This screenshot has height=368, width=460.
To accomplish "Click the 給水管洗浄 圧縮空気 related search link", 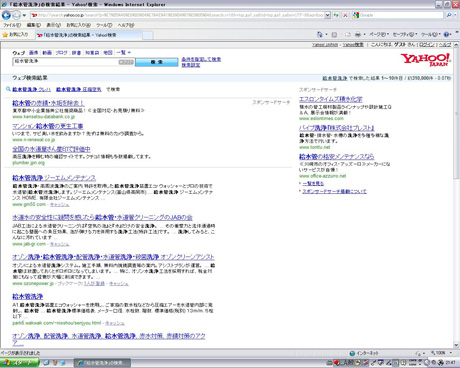I will coord(79,89).
